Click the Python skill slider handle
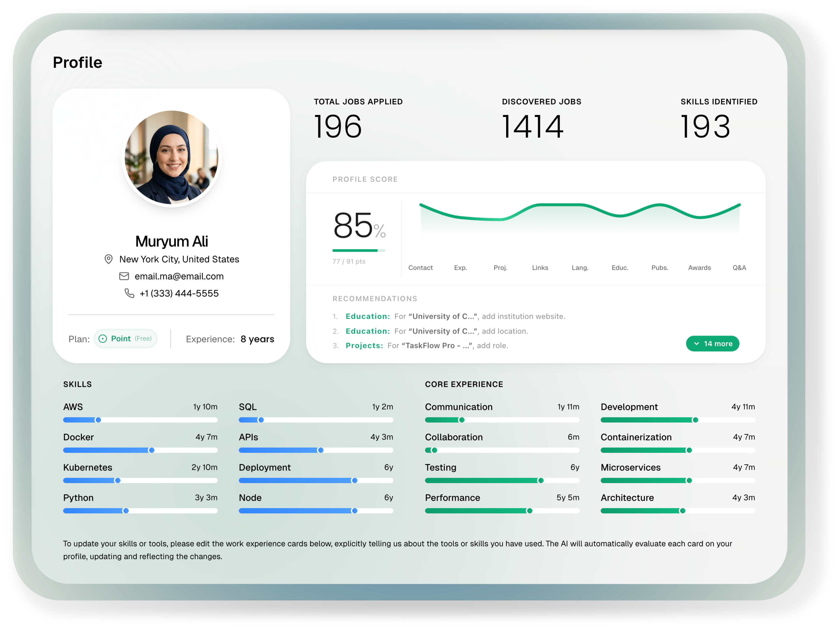Screen dimensions: 840x631 (126, 511)
